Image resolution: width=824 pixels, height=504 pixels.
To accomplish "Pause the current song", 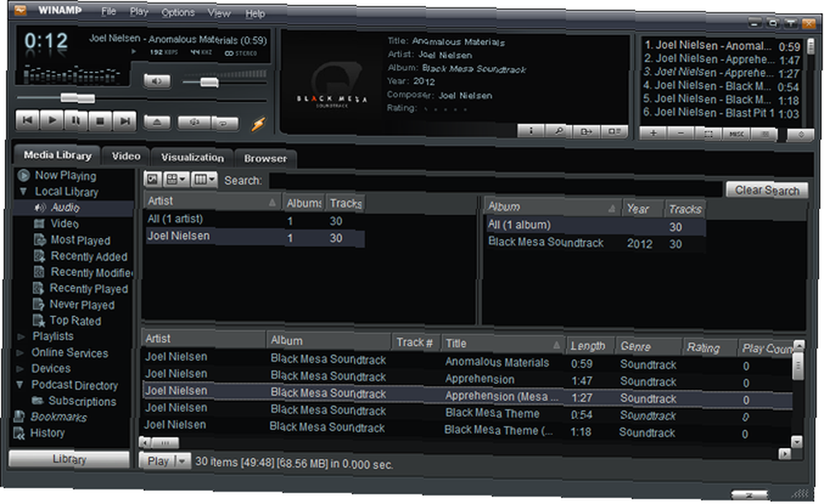I will pyautogui.click(x=76, y=121).
